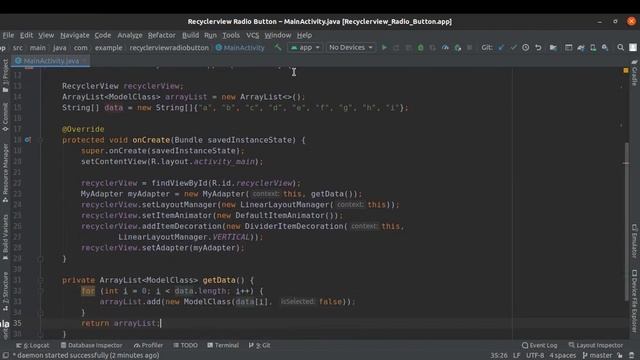Open the Event Log panel
This screenshot has height=360, width=640.
(539, 345)
